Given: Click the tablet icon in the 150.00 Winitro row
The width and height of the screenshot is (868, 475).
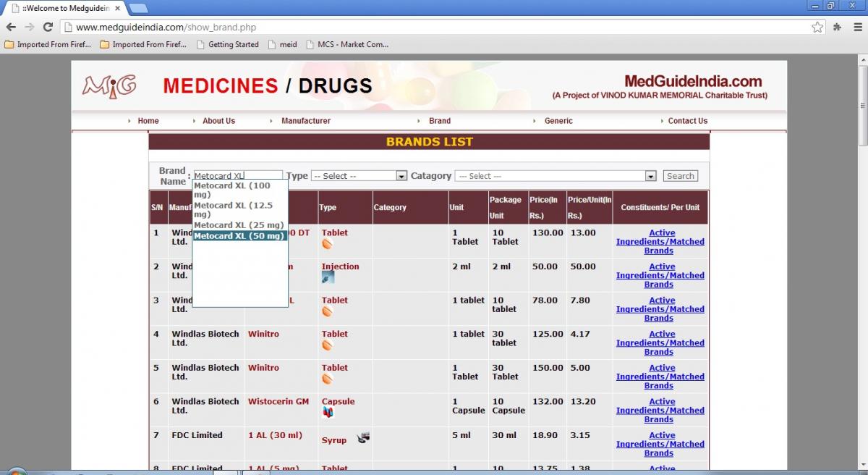Looking at the screenshot, I should pyautogui.click(x=327, y=379).
